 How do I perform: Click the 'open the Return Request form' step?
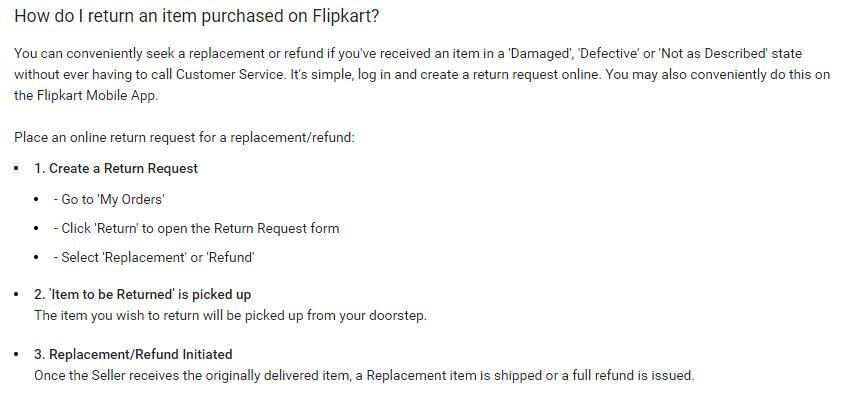tap(200, 228)
